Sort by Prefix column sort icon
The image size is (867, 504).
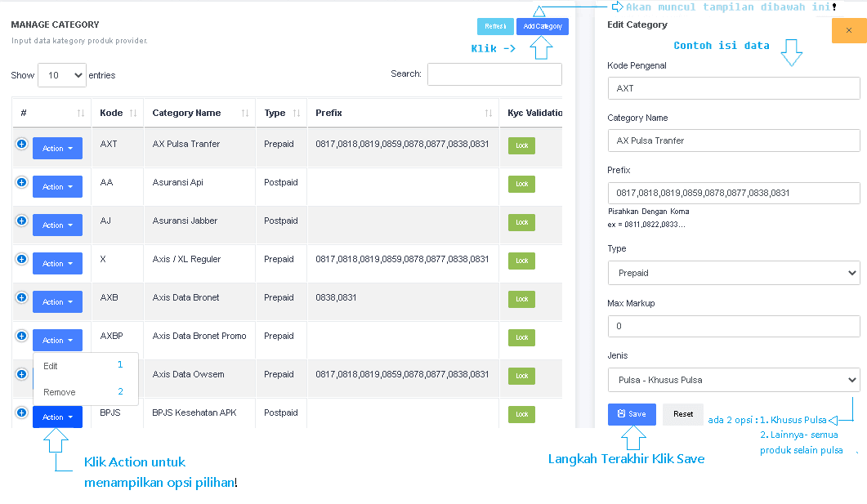click(488, 113)
